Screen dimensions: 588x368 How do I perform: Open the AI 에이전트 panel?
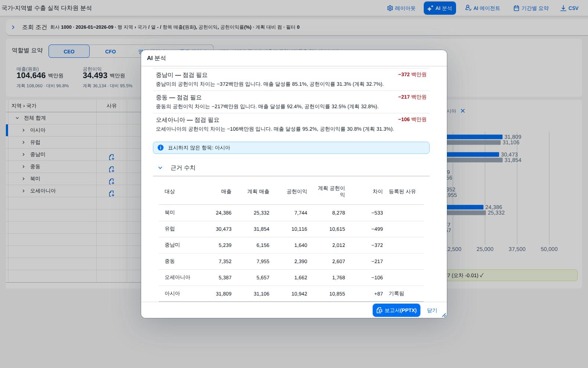click(482, 8)
